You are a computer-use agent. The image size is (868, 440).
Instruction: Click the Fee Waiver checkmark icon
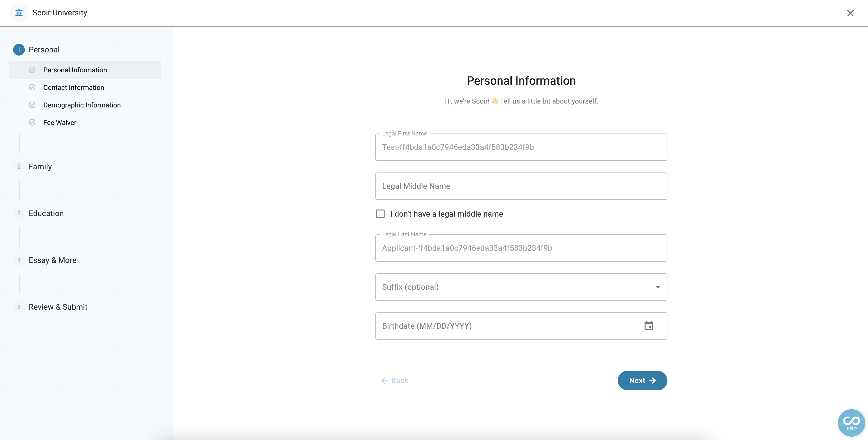point(32,122)
